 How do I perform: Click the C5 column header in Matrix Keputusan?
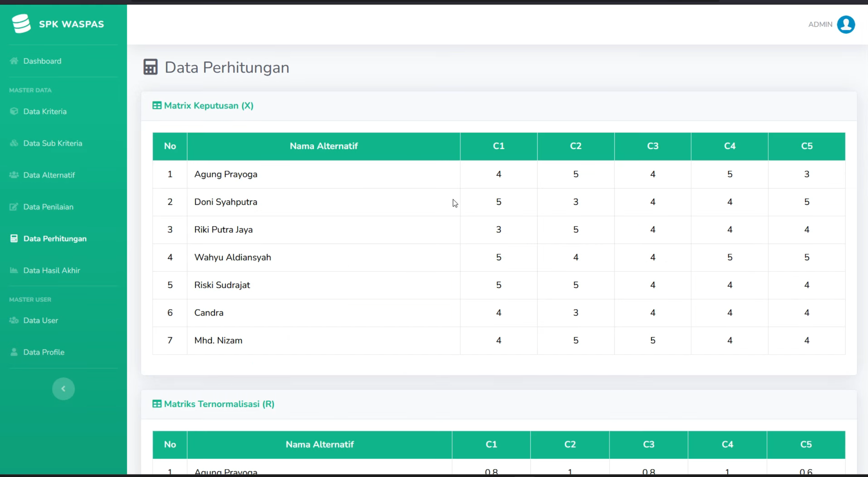coord(806,146)
